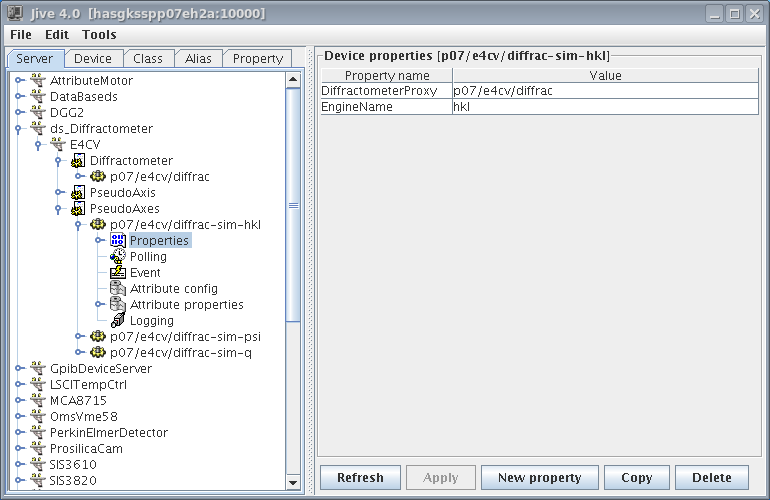The width and height of the screenshot is (770, 500).
Task: Collapse the E4CV tree node
Action: pyautogui.click(x=38, y=145)
